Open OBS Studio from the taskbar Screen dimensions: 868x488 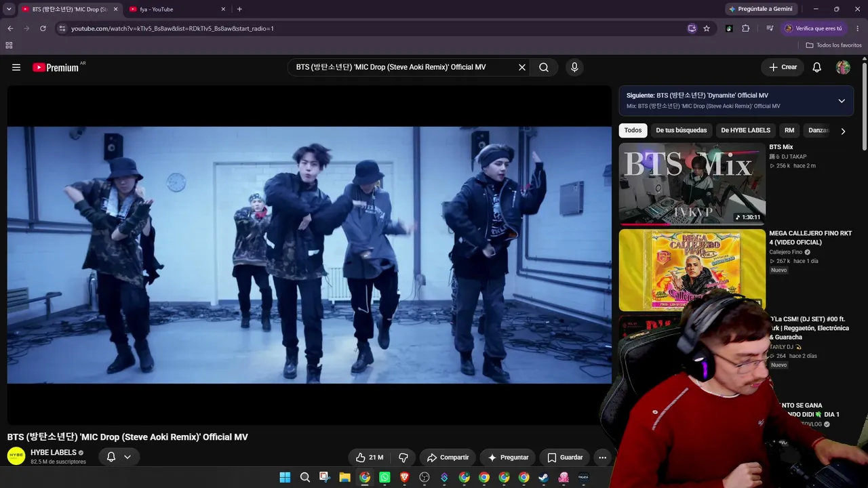click(425, 477)
